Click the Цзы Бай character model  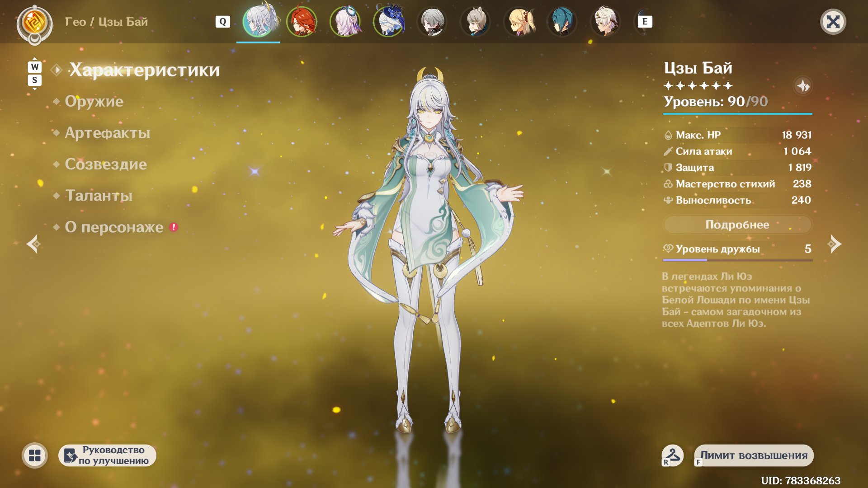pyautogui.click(x=428, y=251)
